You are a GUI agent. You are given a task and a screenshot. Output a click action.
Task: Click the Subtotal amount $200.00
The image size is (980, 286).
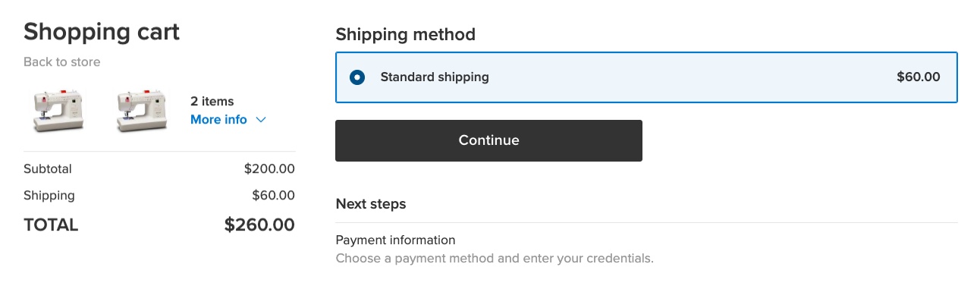point(269,169)
